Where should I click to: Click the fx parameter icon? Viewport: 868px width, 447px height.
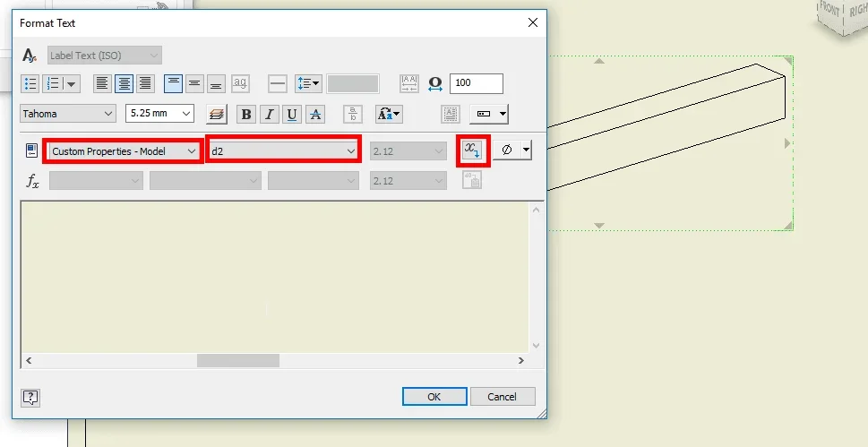32,181
